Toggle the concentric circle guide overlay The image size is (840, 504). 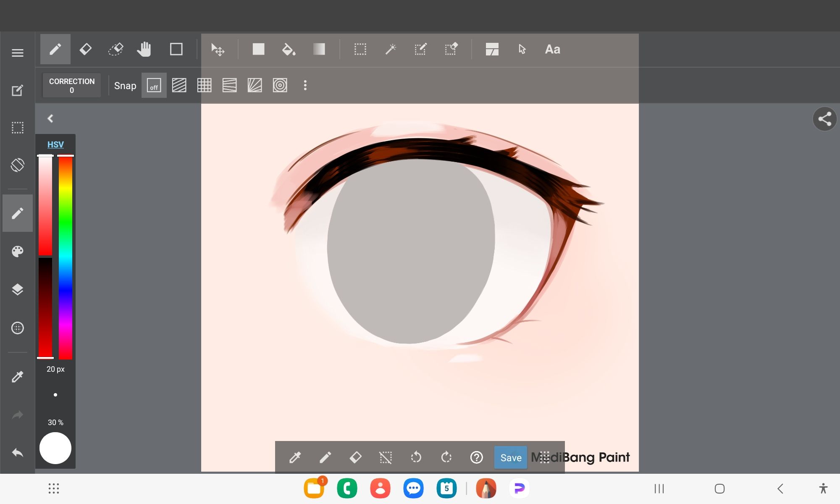[x=280, y=85]
